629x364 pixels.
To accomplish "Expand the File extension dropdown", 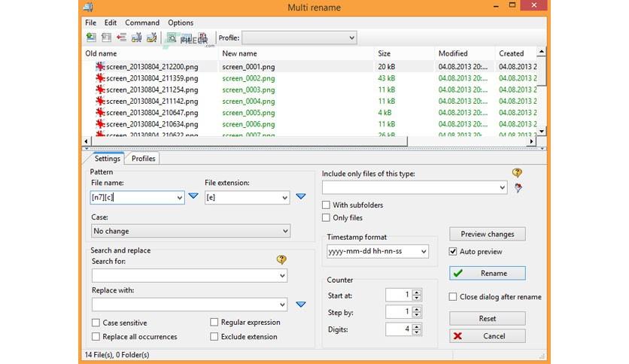I will [x=284, y=198].
